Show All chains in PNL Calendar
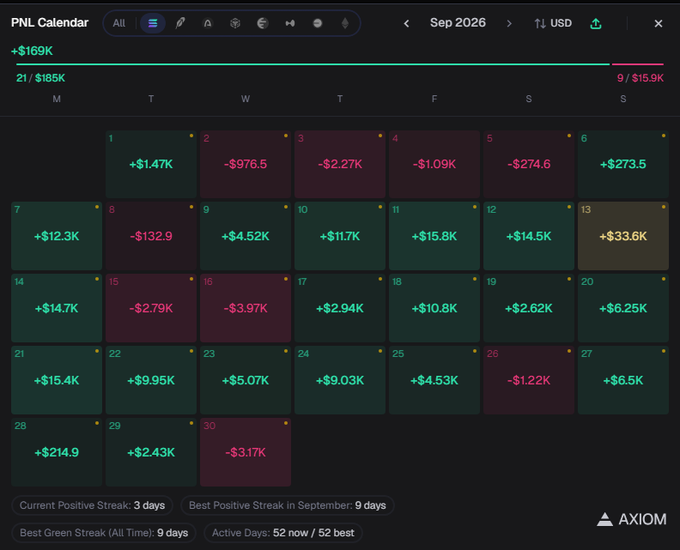The height and width of the screenshot is (550, 680). pos(119,23)
